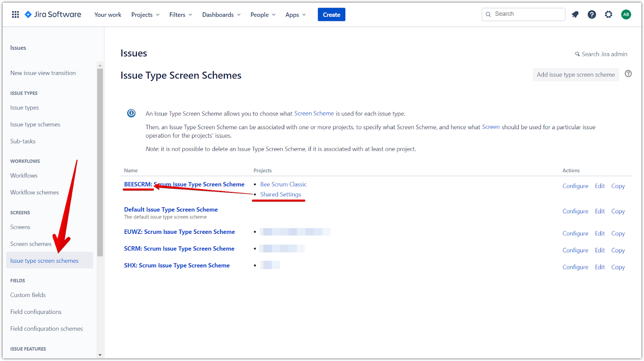644x361 pixels.
Task: Click the sidebar scrollbar up arrow
Action: [100, 65]
